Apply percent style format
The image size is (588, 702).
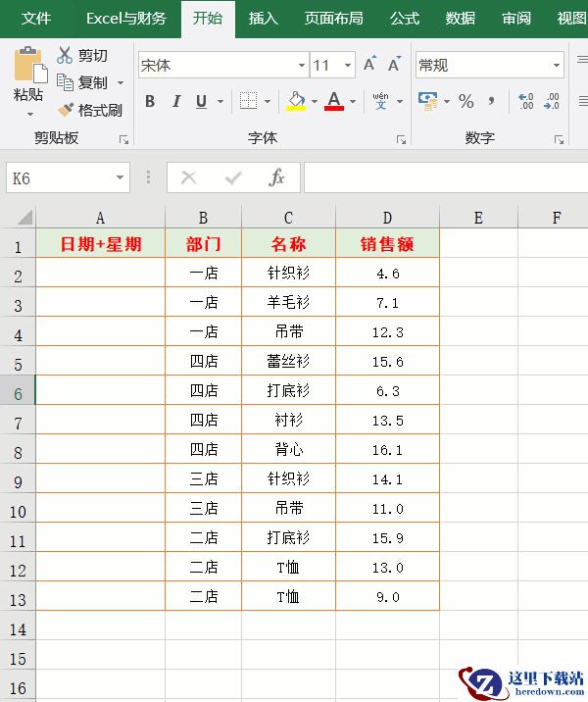(x=465, y=102)
